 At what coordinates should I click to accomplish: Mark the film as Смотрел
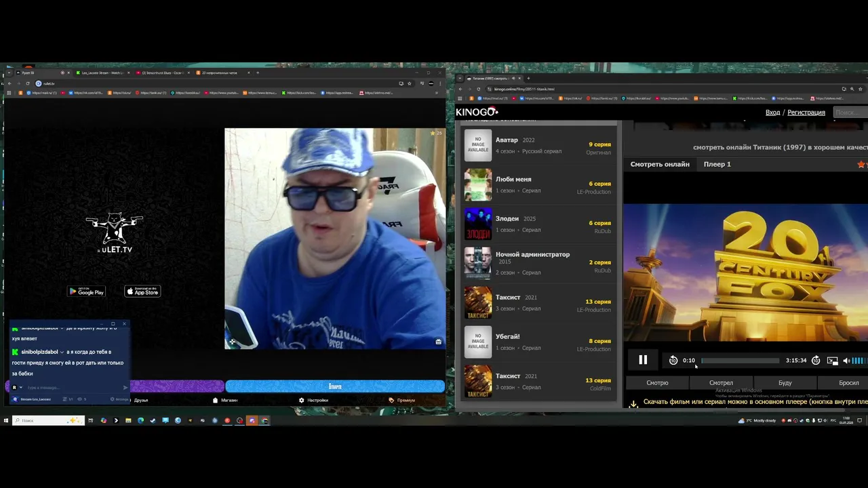coord(721,383)
